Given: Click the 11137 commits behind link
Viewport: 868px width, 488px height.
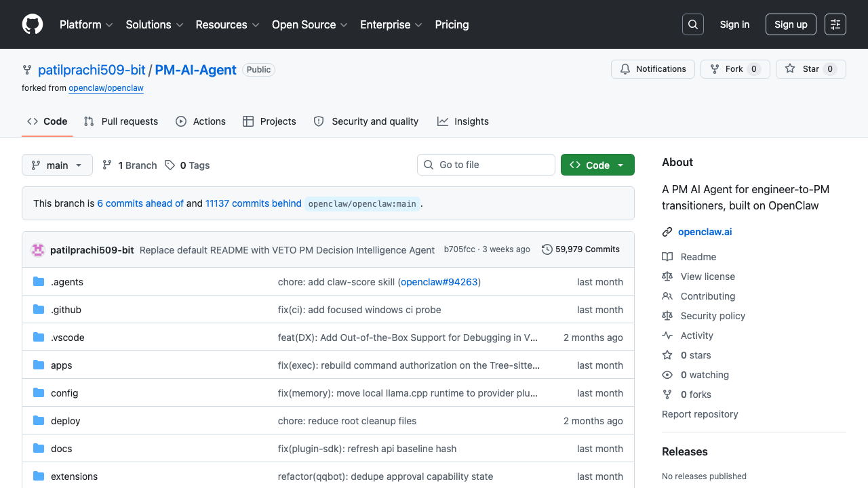Looking at the screenshot, I should [x=254, y=203].
